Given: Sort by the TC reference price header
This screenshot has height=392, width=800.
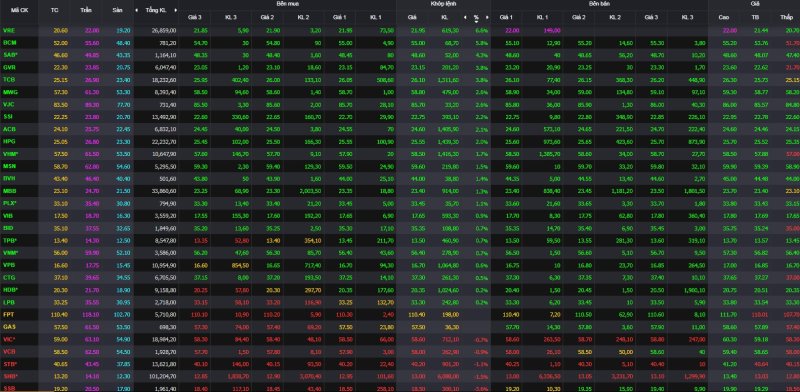Looking at the screenshot, I should pos(55,10).
